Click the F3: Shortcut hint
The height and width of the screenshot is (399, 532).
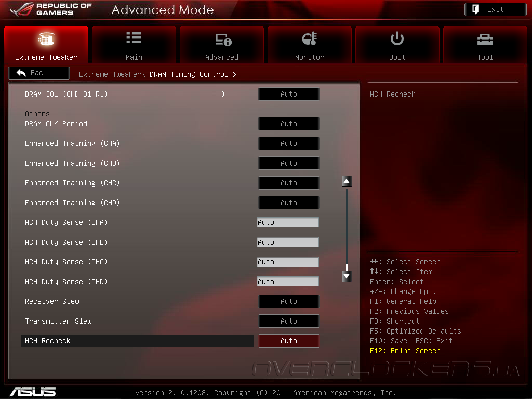(395, 321)
